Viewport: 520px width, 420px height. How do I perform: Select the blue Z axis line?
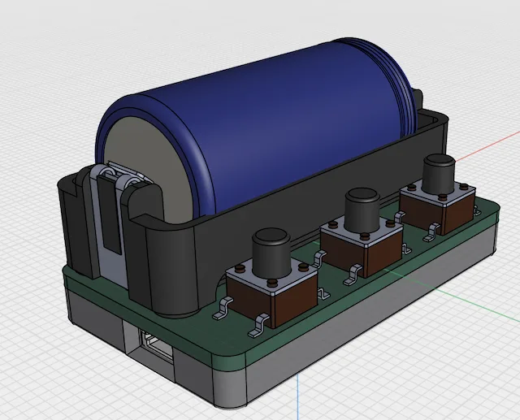point(298,396)
